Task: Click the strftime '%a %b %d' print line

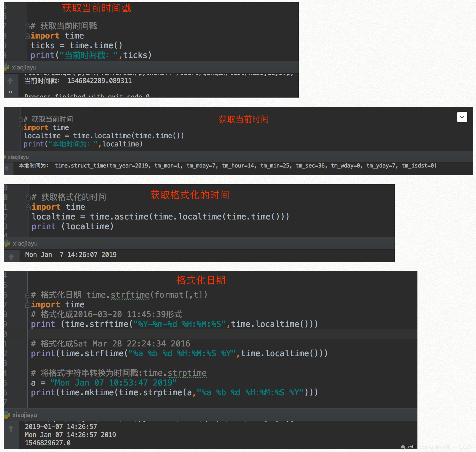Action: tap(179, 353)
